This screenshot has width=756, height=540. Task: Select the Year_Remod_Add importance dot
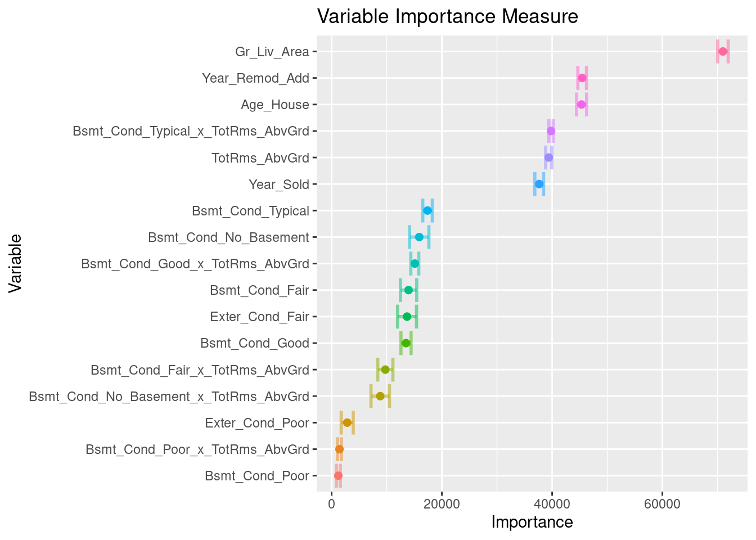[x=582, y=78]
